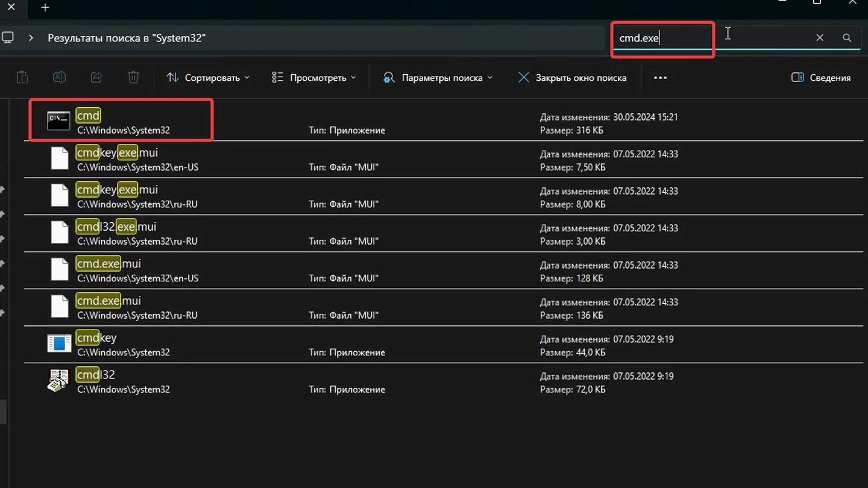Select cmdkey.exe.mui in en-US folder
Image resolution: width=868 pixels, height=488 pixels.
pos(118,152)
